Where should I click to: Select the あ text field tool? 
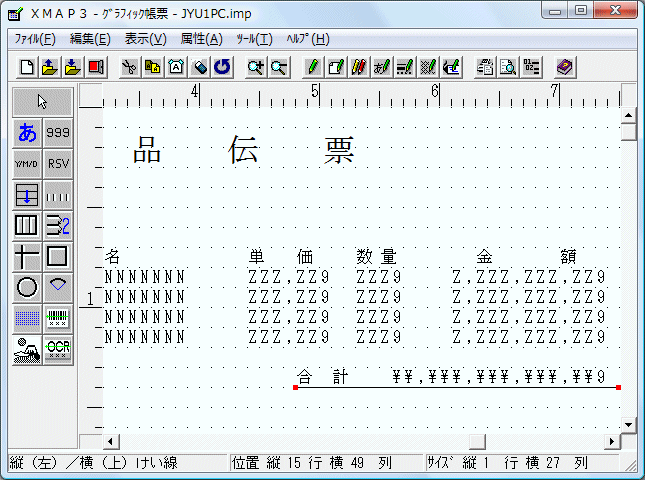coord(27,133)
